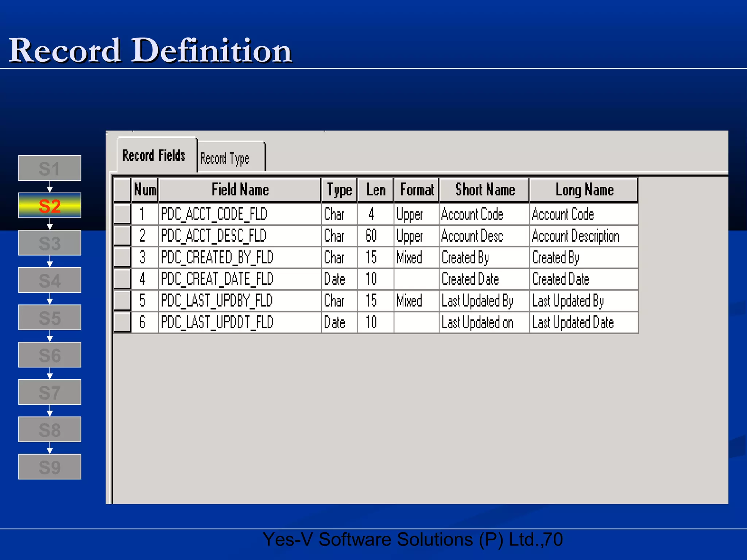
Task: Select row 4 using its row selector box
Action: [122, 279]
